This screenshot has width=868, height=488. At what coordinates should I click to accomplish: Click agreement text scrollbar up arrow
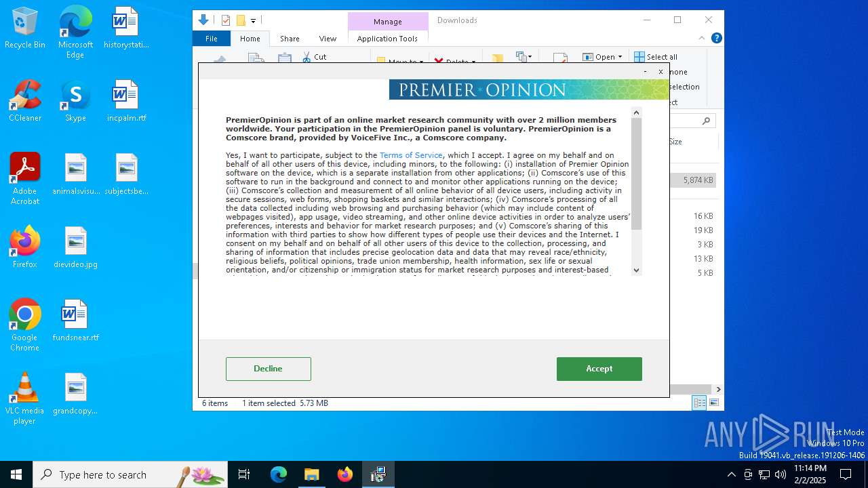point(636,113)
